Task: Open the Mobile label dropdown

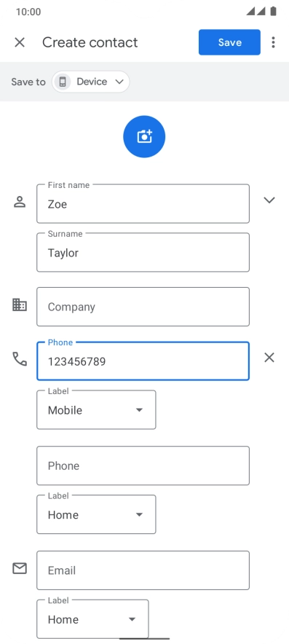Action: [x=97, y=410]
